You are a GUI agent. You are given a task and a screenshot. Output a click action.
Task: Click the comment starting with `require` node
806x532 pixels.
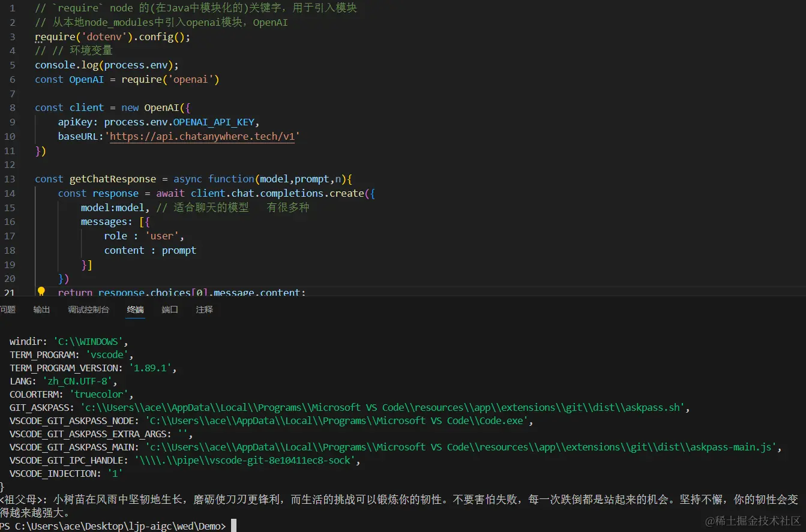[196, 8]
